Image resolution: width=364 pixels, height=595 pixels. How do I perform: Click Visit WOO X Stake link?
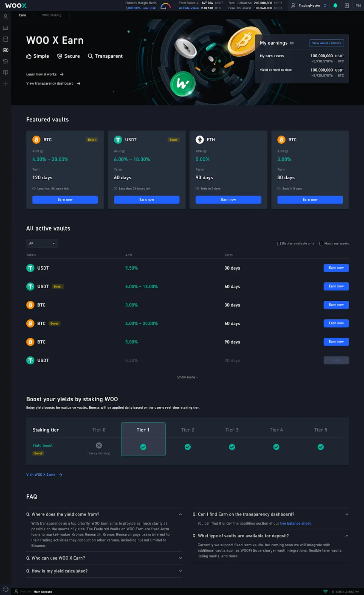pos(44,475)
